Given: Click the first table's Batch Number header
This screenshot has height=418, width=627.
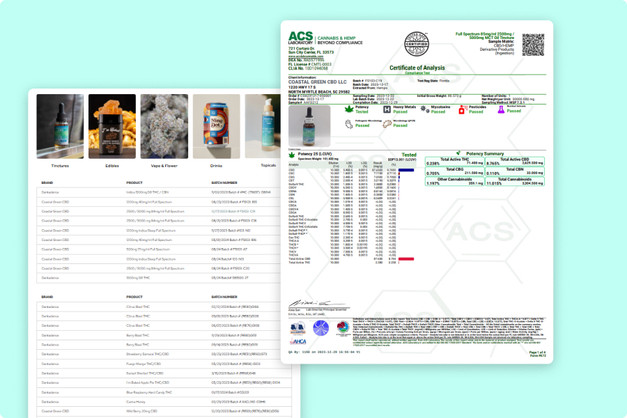Looking at the screenshot, I should coord(224,183).
